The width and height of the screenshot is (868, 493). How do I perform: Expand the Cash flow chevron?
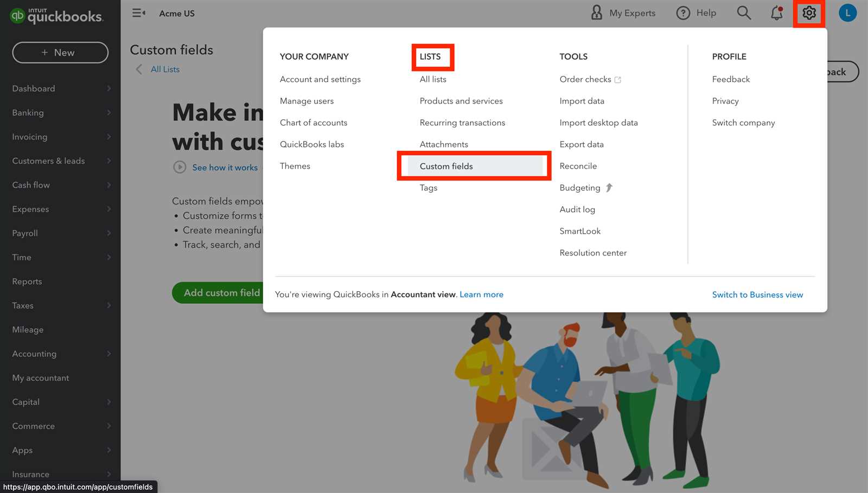[x=109, y=185]
